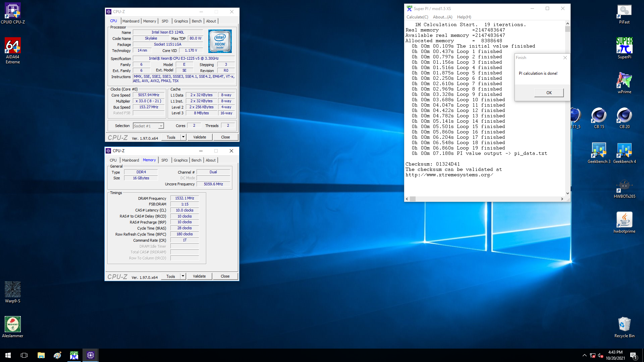Open Task View on the taskbar

tap(24, 355)
